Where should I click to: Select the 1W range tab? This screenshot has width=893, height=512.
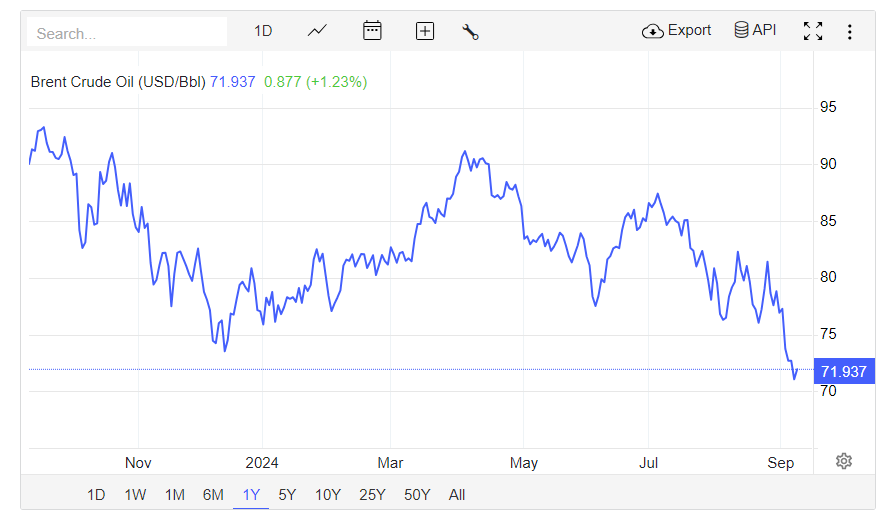135,495
